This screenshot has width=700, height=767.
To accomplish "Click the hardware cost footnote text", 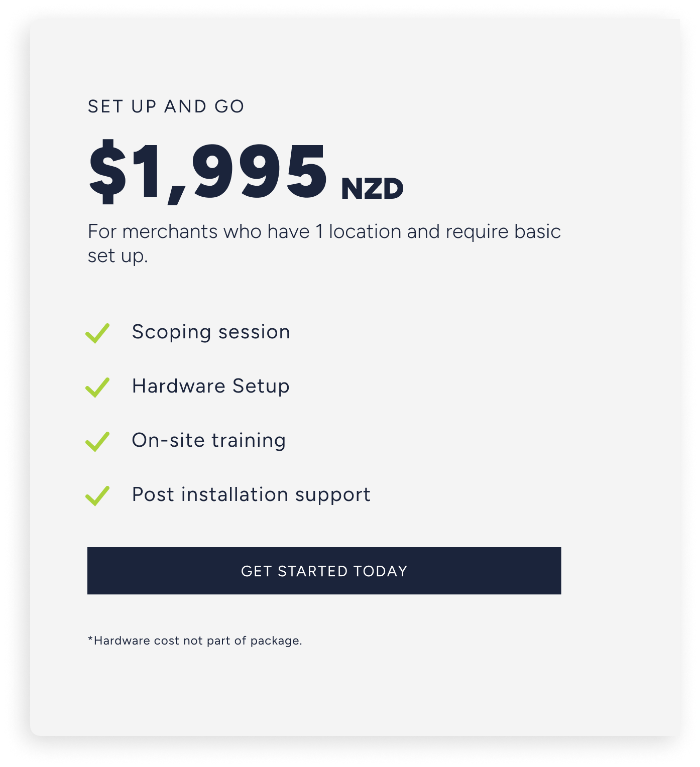I will (x=195, y=641).
